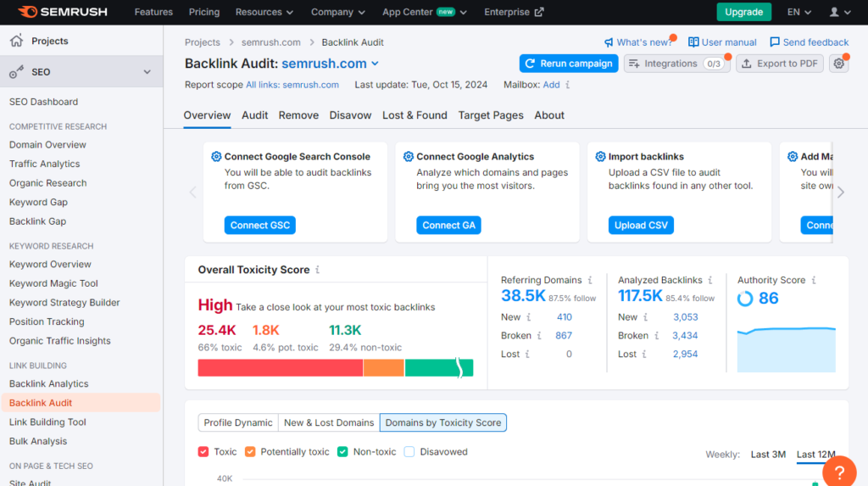Click the Upgrade button
This screenshot has width=868, height=486.
tap(743, 12)
